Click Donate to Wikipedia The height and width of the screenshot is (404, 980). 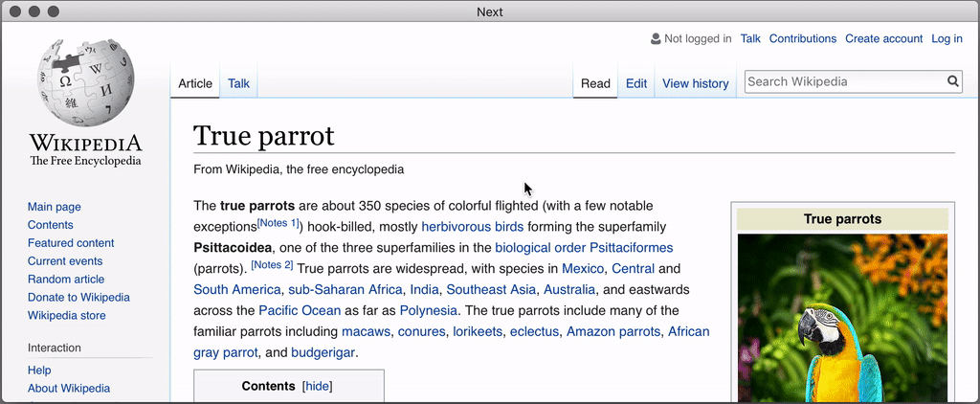[x=78, y=298]
